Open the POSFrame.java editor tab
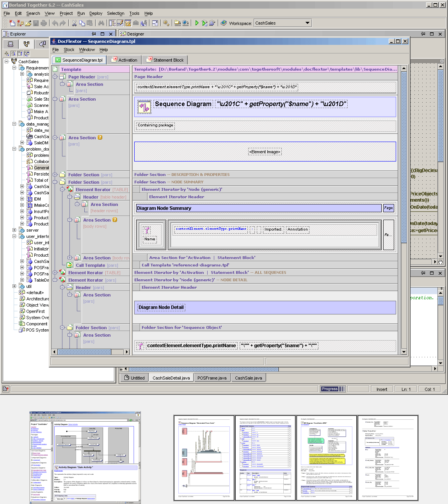This screenshot has width=448, height=504. (212, 378)
